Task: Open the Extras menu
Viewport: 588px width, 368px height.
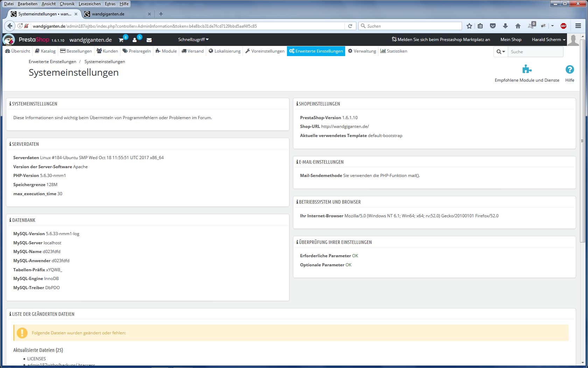Action: point(110,4)
